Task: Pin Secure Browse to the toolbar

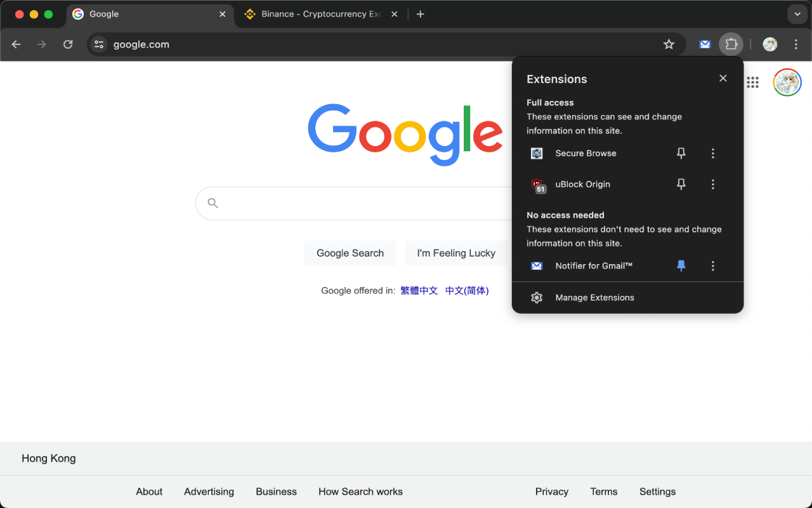Action: point(681,153)
